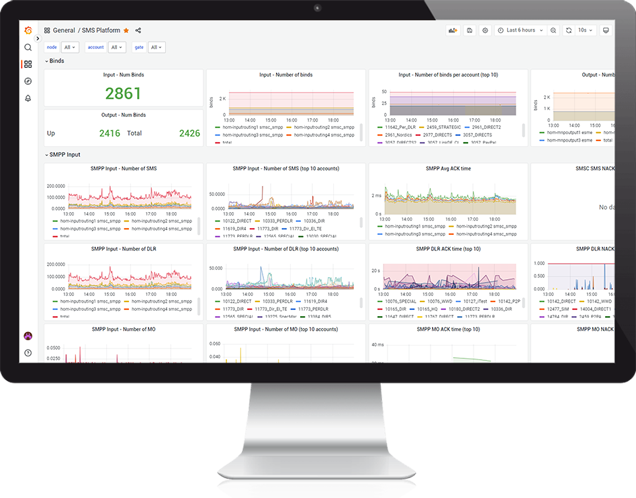Click the Total value 2426
The image size is (636, 498).
[189, 133]
